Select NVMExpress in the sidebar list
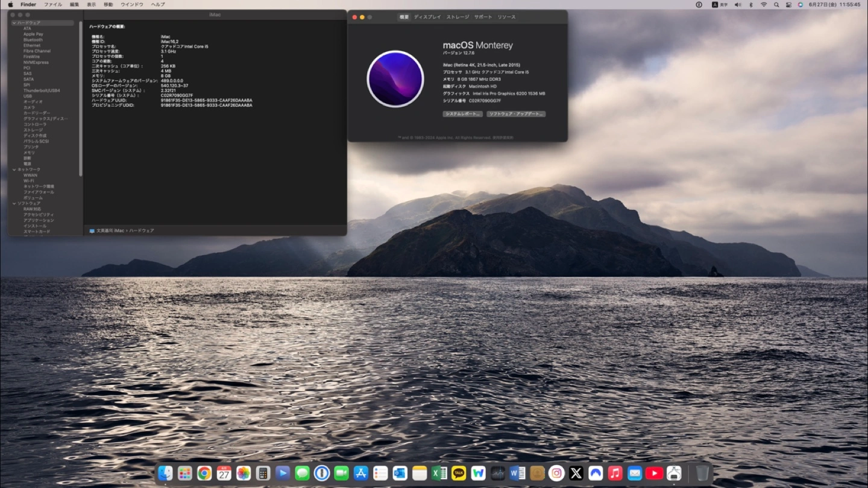Image resolution: width=868 pixels, height=488 pixels. [36, 62]
